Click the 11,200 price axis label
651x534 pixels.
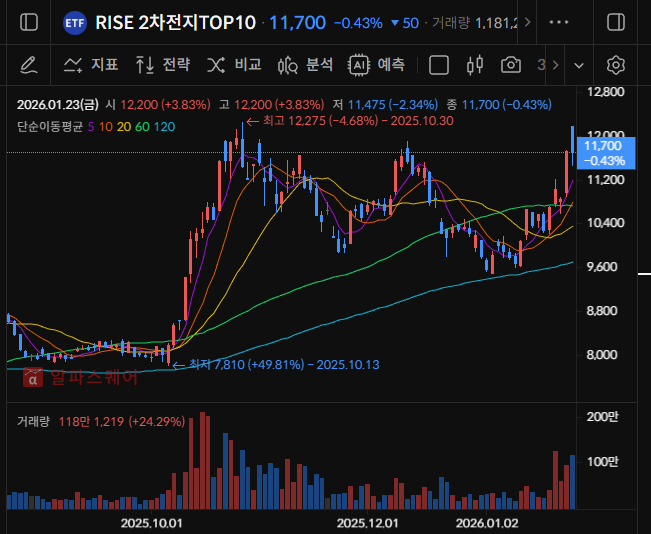(x=606, y=179)
